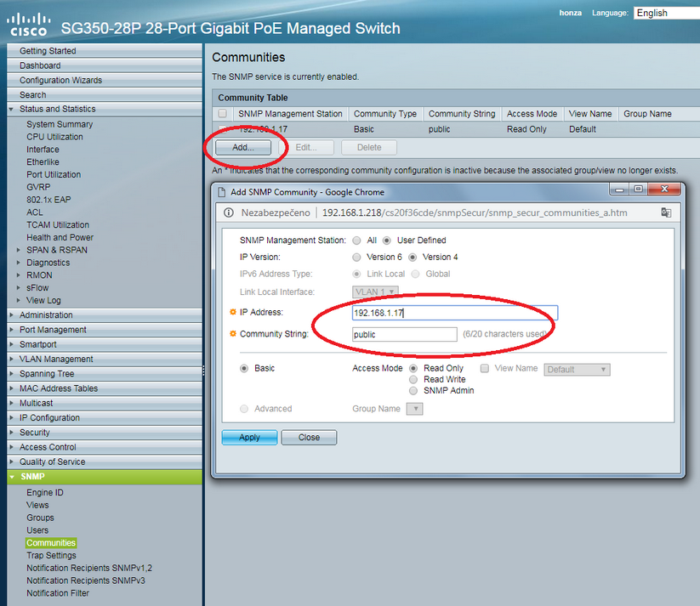Sort by Access Mode column header
700x606 pixels.
532,114
